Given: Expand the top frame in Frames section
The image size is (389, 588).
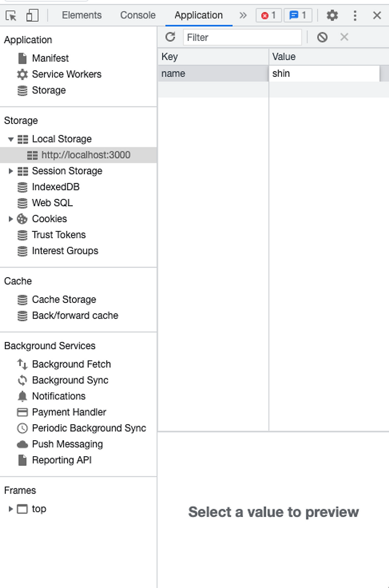Looking at the screenshot, I should 10,509.
